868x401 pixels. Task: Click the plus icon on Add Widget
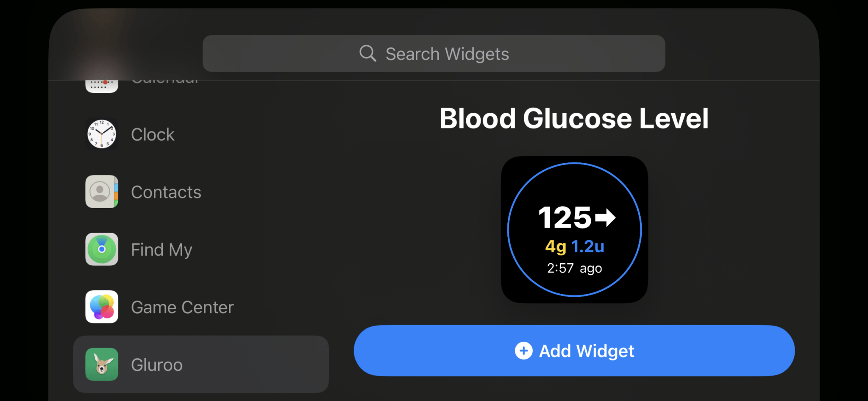[524, 351]
